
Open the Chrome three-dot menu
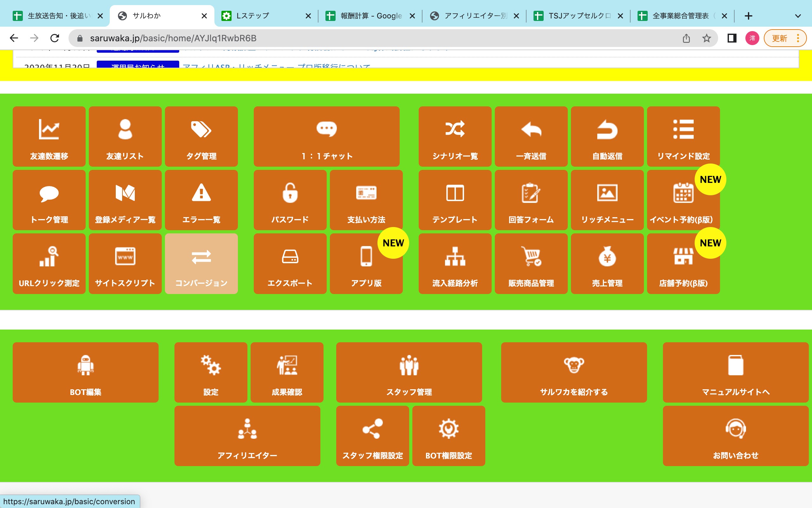798,38
